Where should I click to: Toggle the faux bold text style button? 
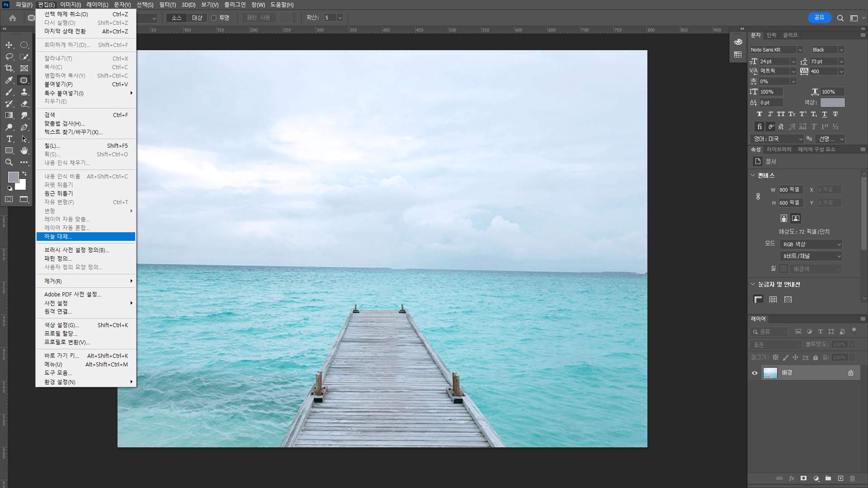(x=759, y=114)
